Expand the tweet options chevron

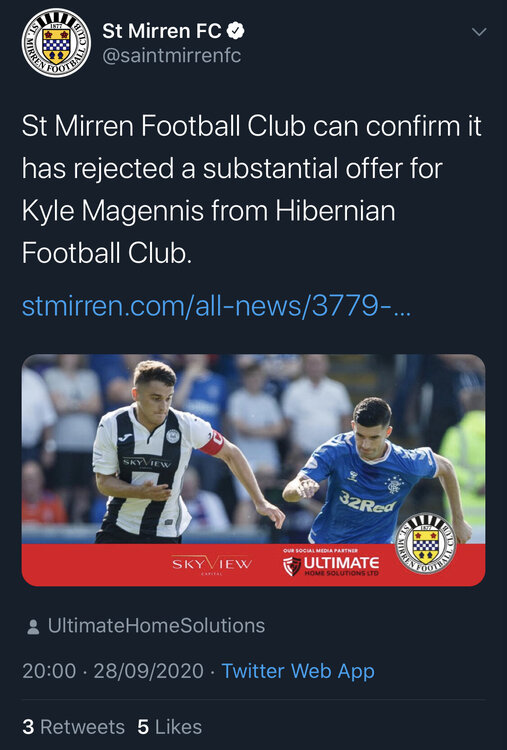click(x=479, y=32)
